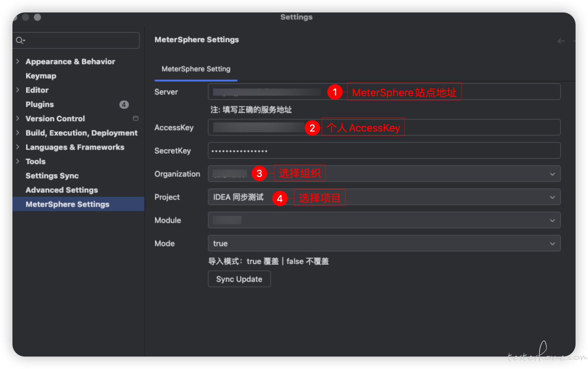This screenshot has width=588, height=369.
Task: Open the Organization dropdown
Action: coord(384,174)
